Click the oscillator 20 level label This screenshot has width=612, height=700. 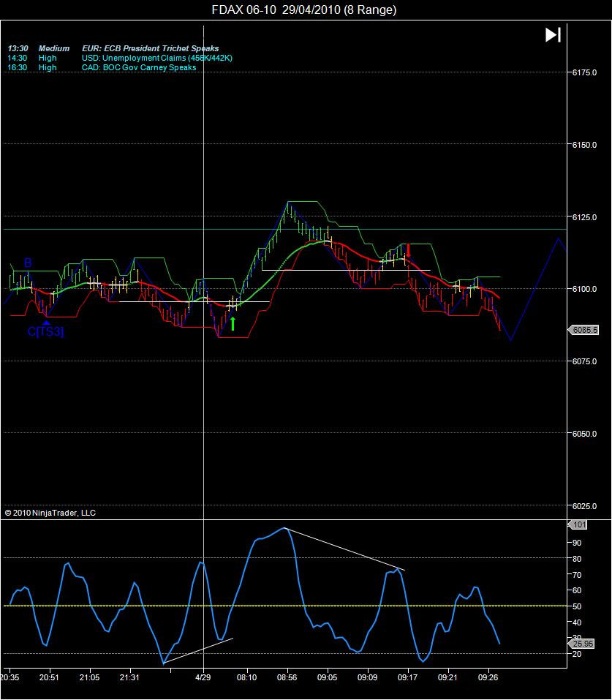(577, 654)
